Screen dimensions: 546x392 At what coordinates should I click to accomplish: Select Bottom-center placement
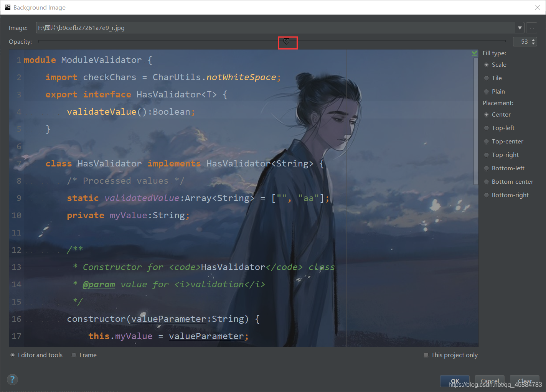[508, 182]
